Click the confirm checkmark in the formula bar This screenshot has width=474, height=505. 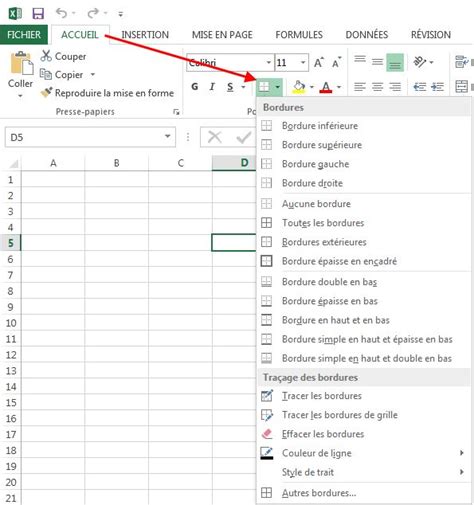click(x=244, y=137)
